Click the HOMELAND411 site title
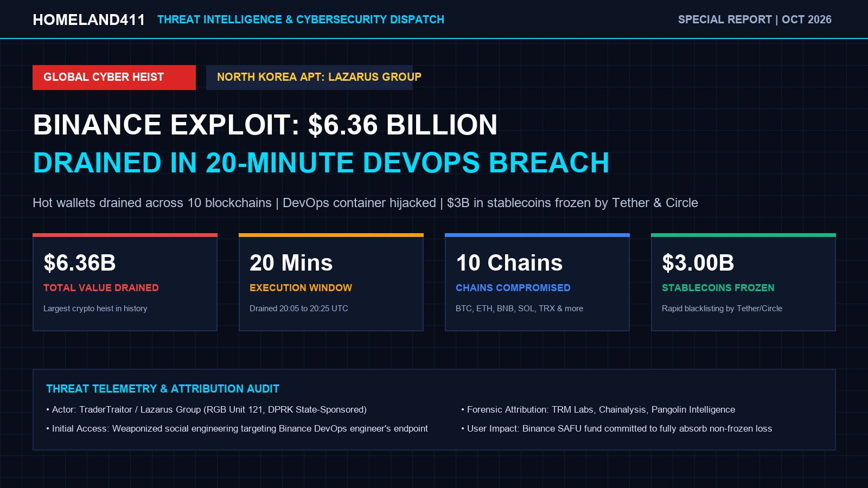This screenshot has height=488, width=868. [x=89, y=20]
